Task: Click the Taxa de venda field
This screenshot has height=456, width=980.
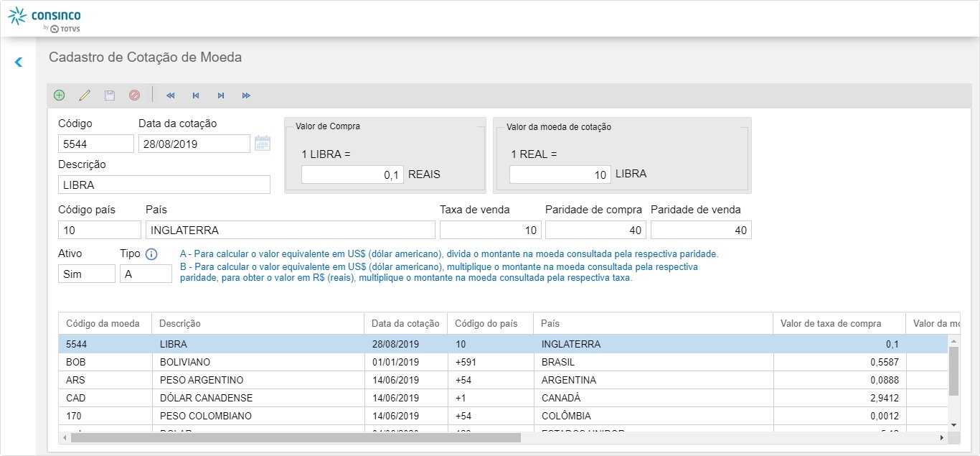Action: [490, 230]
